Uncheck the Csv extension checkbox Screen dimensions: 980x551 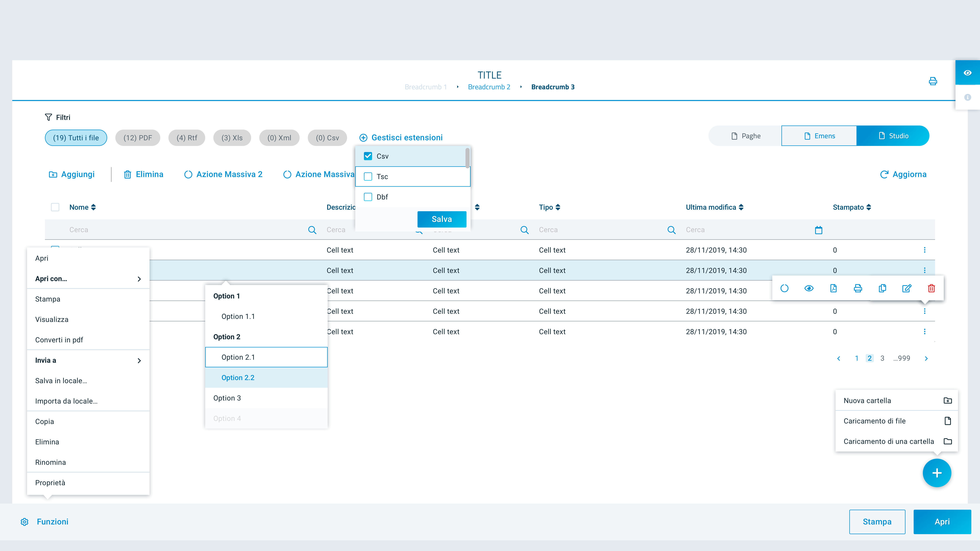[x=368, y=156]
